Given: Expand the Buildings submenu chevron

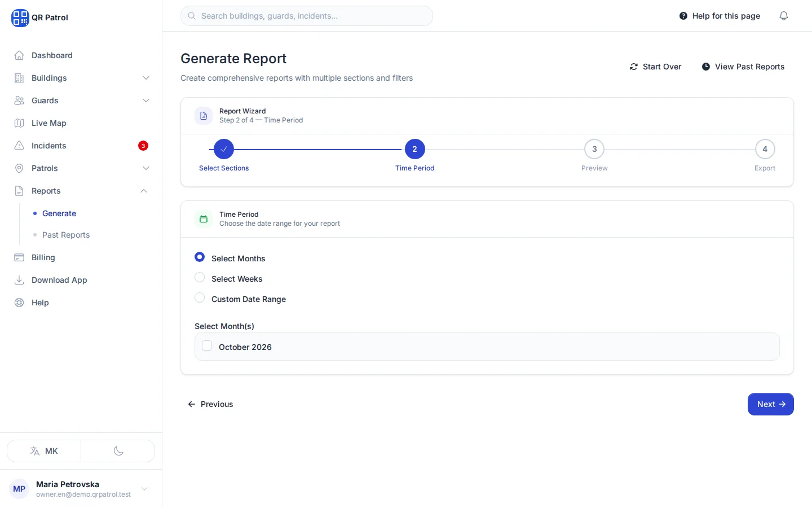Looking at the screenshot, I should click(x=146, y=78).
